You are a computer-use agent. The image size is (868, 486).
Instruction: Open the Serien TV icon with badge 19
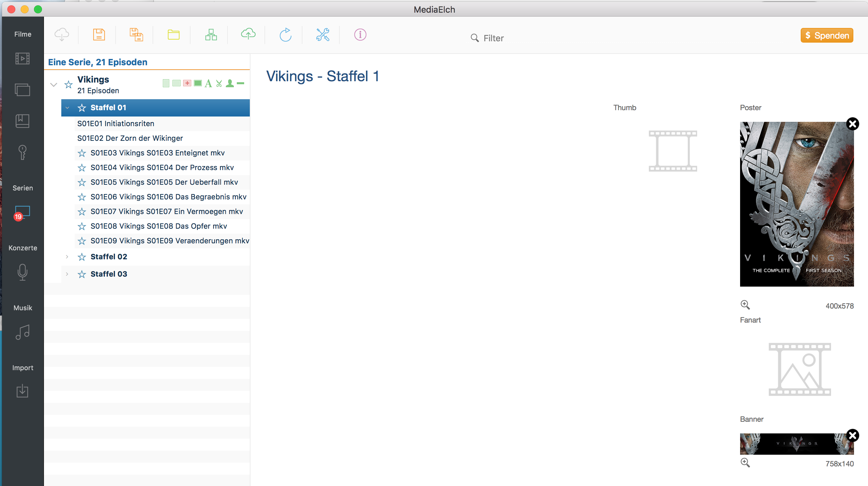tap(23, 213)
